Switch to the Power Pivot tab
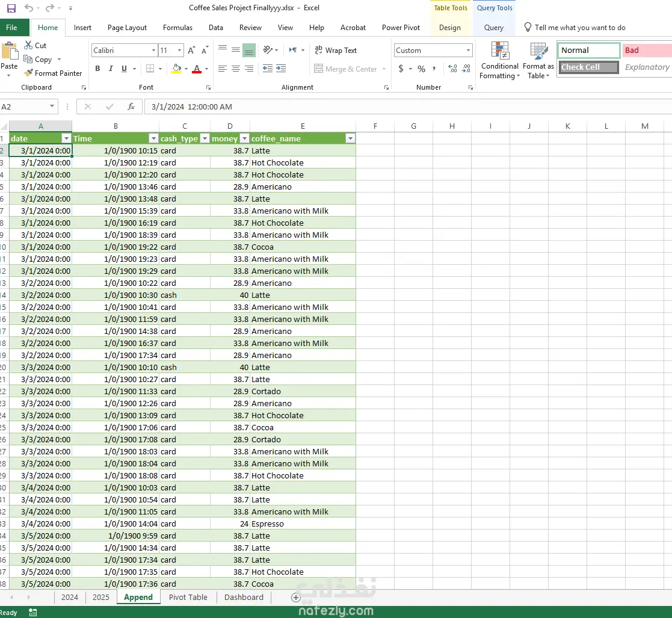672x618 pixels. coord(401,28)
